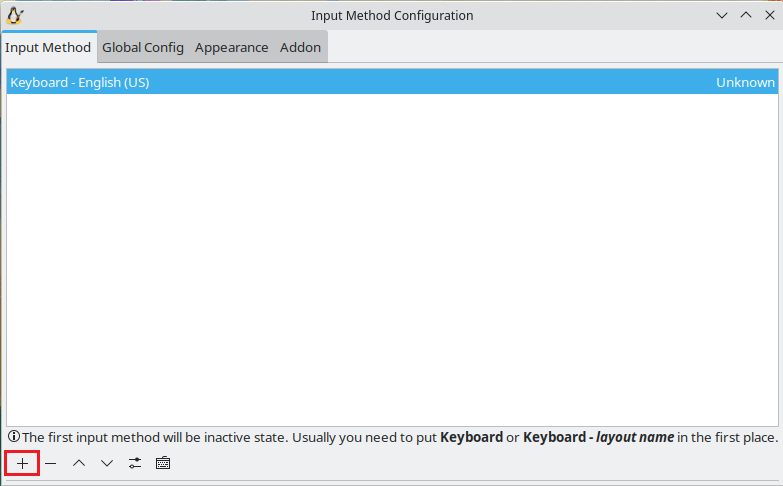Minimize the Input Method Configuration window
Image resolution: width=783 pixels, height=486 pixels.
[722, 15]
